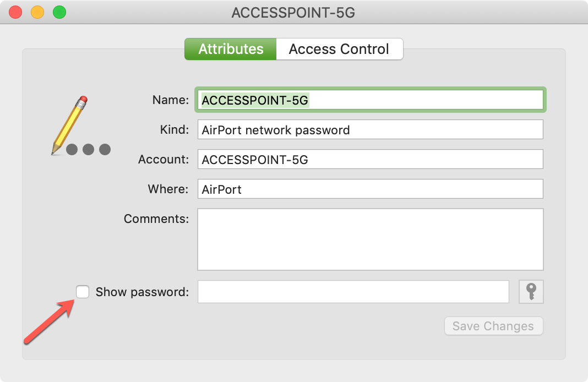Close the ACCESSPOINT-5G window
The width and height of the screenshot is (588, 382).
[x=15, y=12]
